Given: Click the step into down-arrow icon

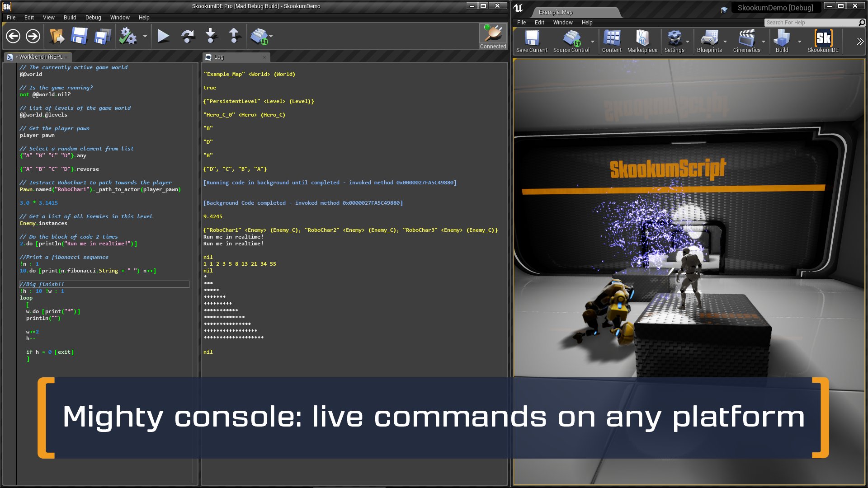Looking at the screenshot, I should pyautogui.click(x=211, y=36).
